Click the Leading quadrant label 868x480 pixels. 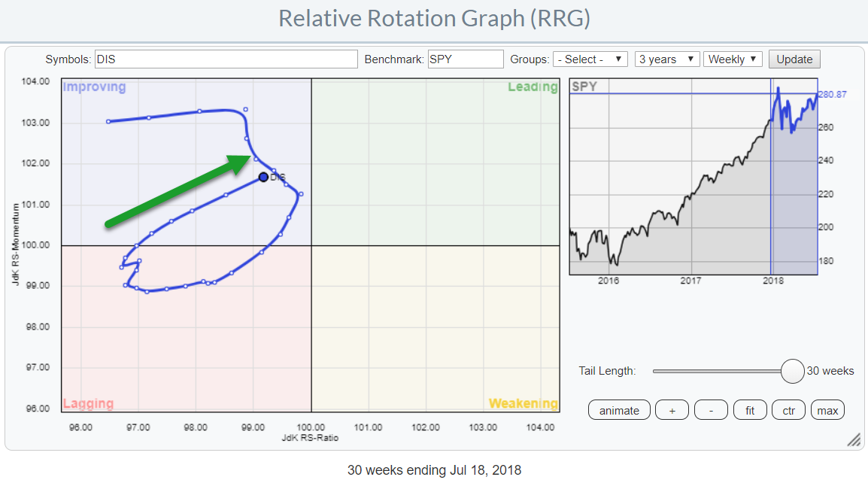(533, 87)
